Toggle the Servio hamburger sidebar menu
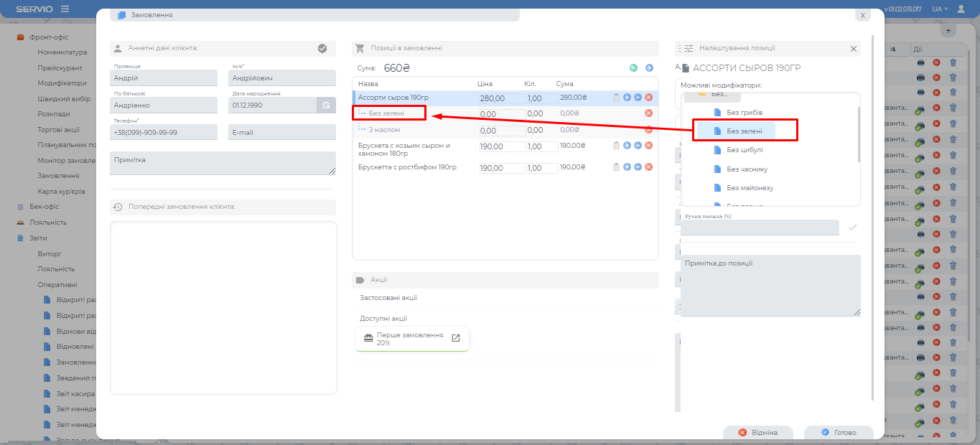Viewport: 980px width, 445px height. [65, 9]
